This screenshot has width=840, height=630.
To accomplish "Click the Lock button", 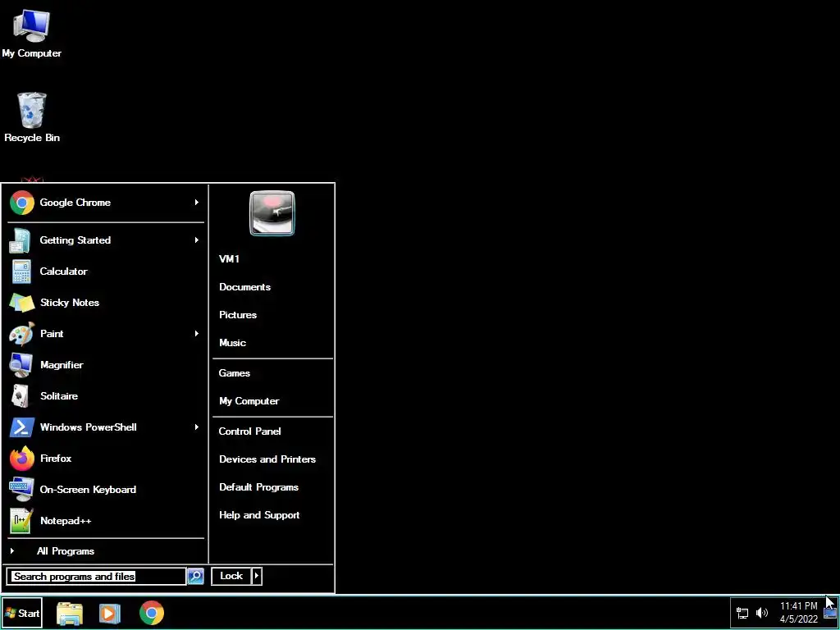I will (x=231, y=577).
